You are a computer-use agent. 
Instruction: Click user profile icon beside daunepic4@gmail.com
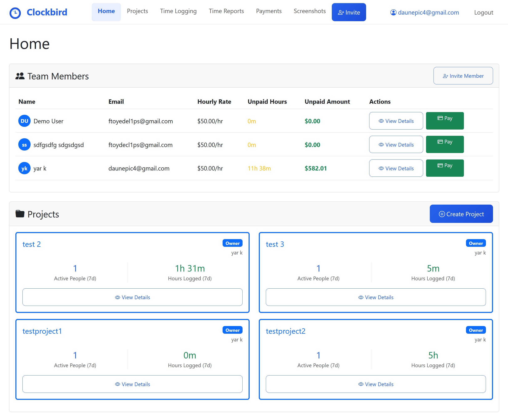click(x=393, y=12)
